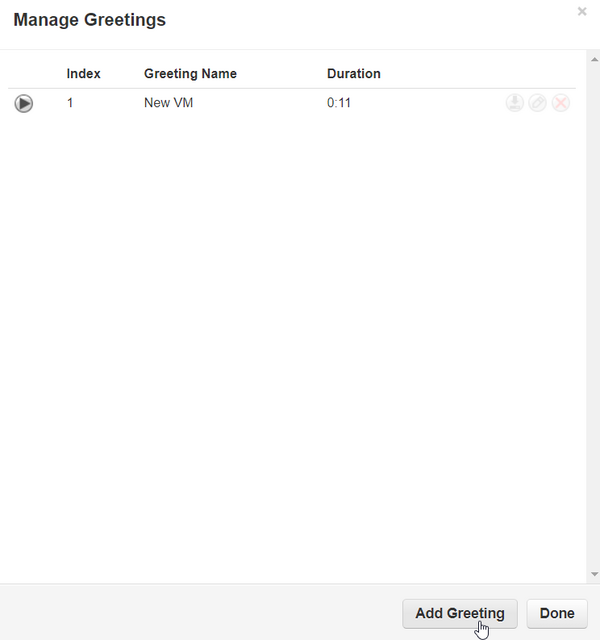Delete the New VM greeting

point(561,103)
